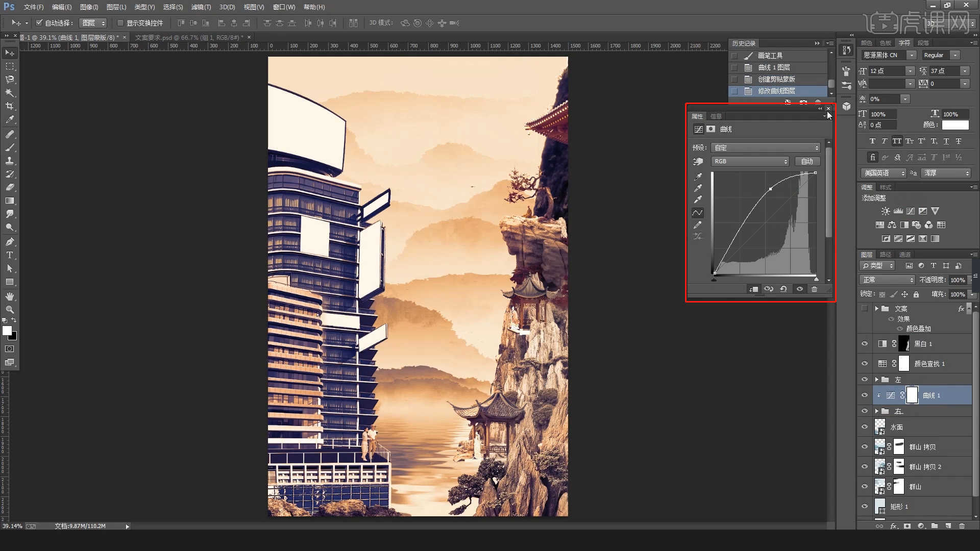Uncheck the 自动选择 checkbox
The width and height of the screenshot is (980, 551).
39,23
